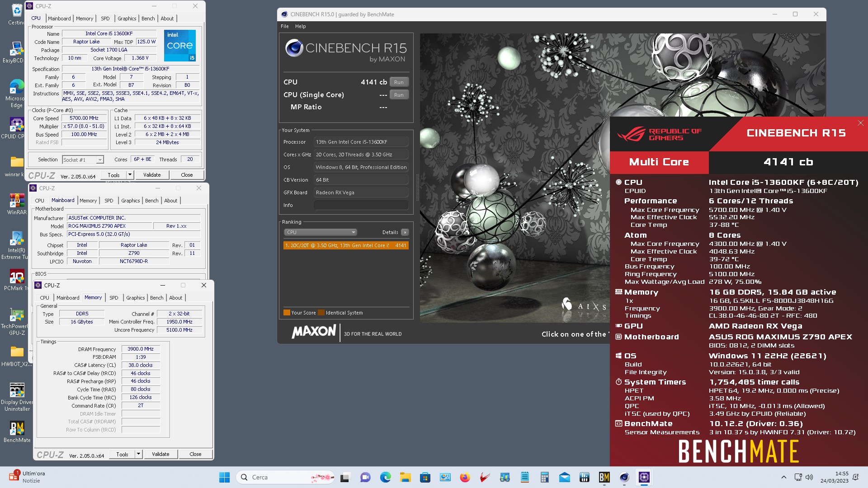Image resolution: width=868 pixels, height=488 pixels.
Task: Switch to CPU-Z in the taskbar
Action: tap(644, 477)
